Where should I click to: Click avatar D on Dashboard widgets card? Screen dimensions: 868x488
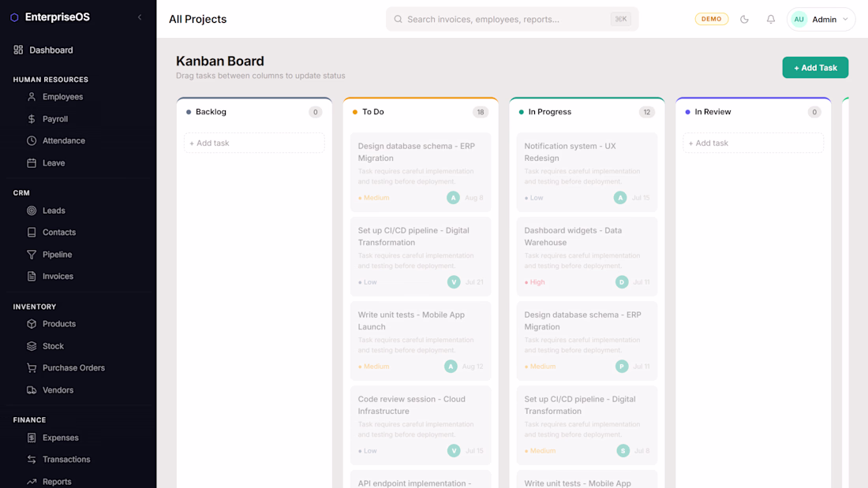(x=622, y=282)
